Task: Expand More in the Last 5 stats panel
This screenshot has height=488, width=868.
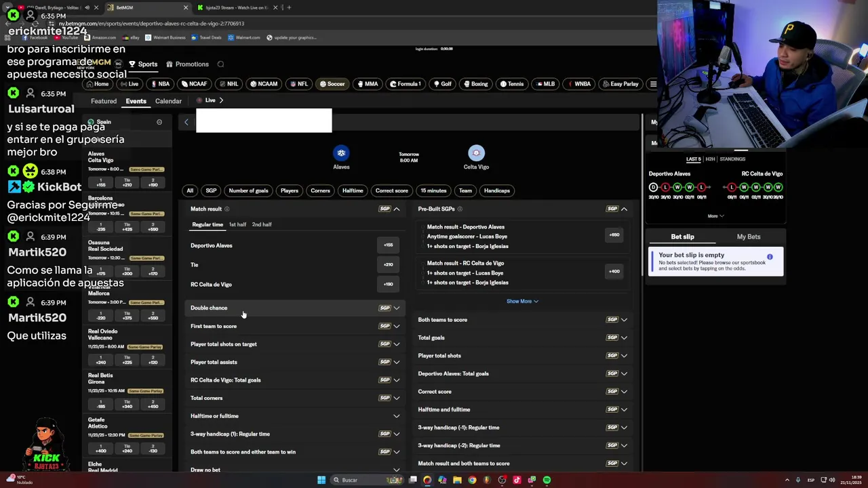Action: (x=715, y=216)
